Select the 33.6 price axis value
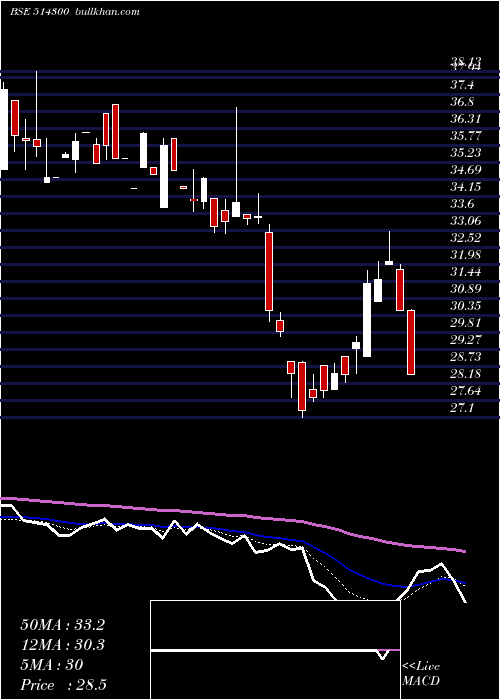Image resolution: width=500 pixels, height=700 pixels. [x=462, y=204]
